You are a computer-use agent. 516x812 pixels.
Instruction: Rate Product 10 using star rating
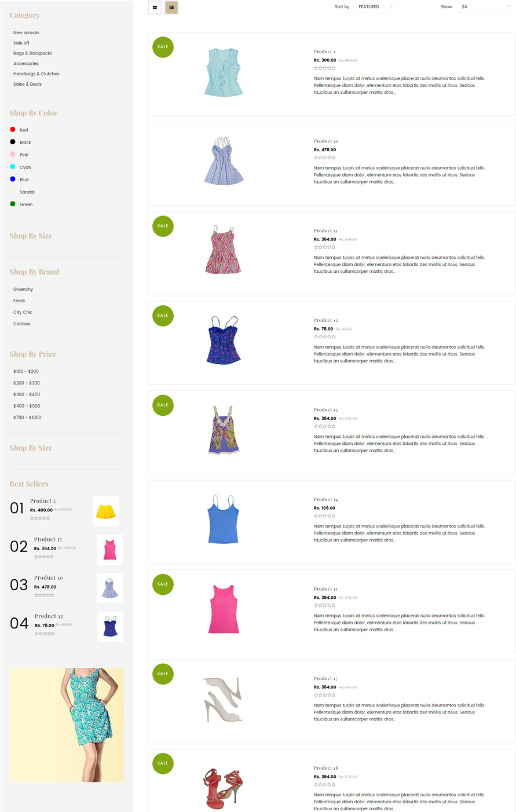point(325,158)
